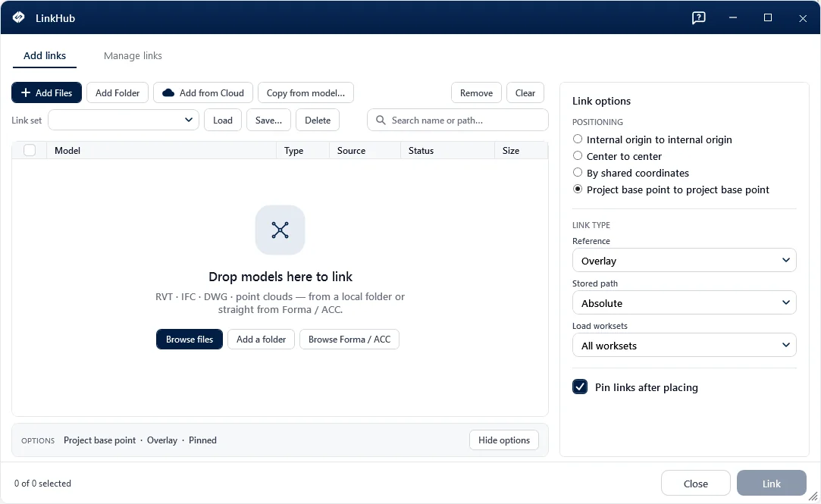Screen dimensions: 821x504
Task: Expand the Load worksets dropdown
Action: click(685, 346)
